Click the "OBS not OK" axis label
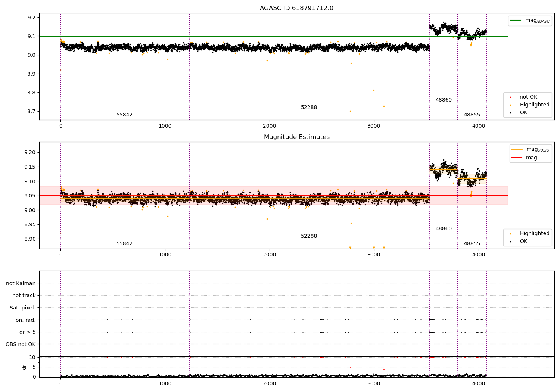 click(21, 344)
